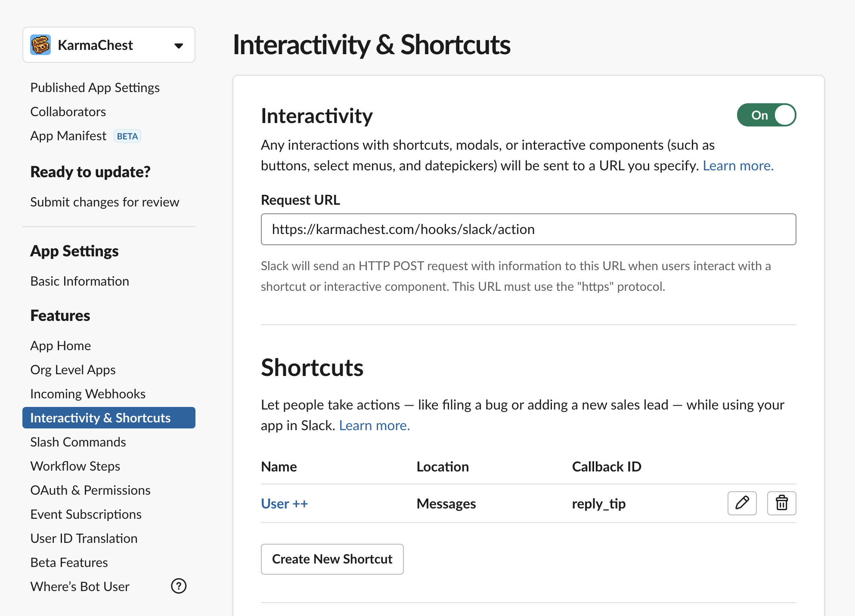Click the Messages location cell
Screen dimensions: 855x616
446,503
